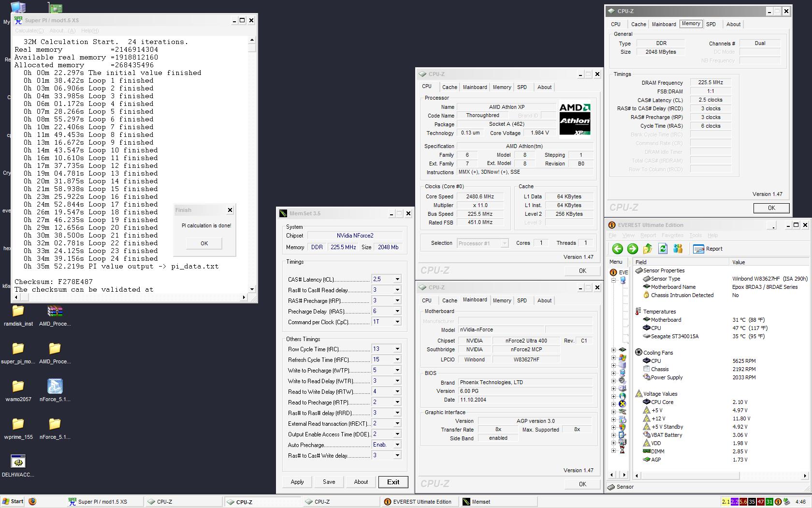
Task: Open Ras# to Cas# Read delay dropdown
Action: point(397,290)
